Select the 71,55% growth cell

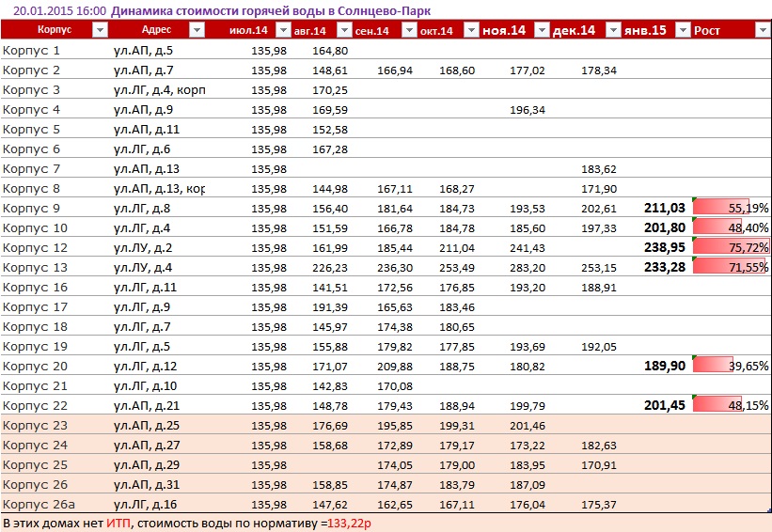(731, 267)
